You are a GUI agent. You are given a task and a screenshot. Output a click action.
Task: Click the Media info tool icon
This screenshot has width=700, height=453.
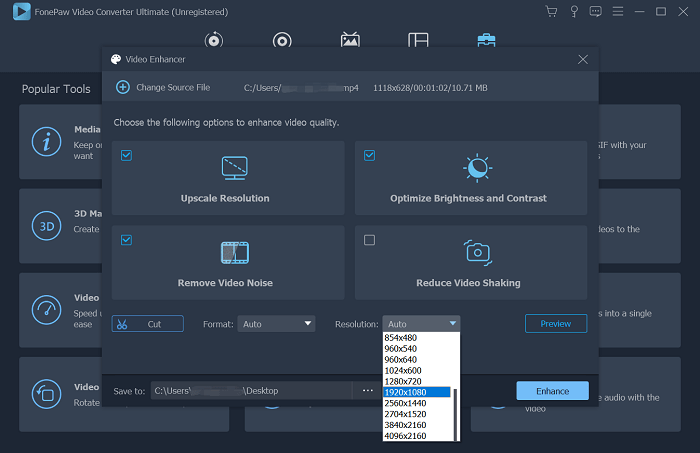pos(46,142)
